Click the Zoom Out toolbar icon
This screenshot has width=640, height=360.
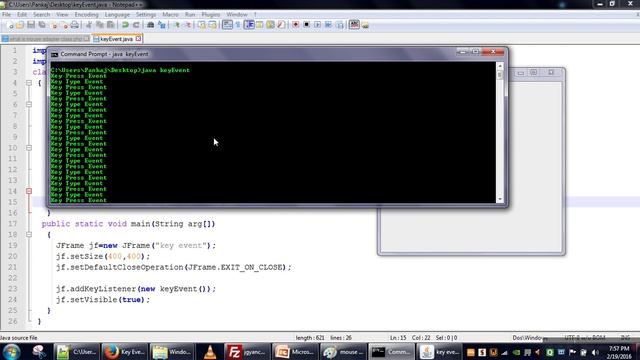click(x=187, y=25)
